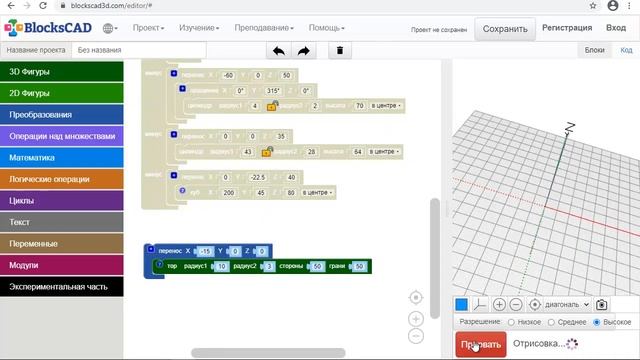Viewport: 640px width, 360px height.
Task: Click the Вход link
Action: pyautogui.click(x=616, y=28)
